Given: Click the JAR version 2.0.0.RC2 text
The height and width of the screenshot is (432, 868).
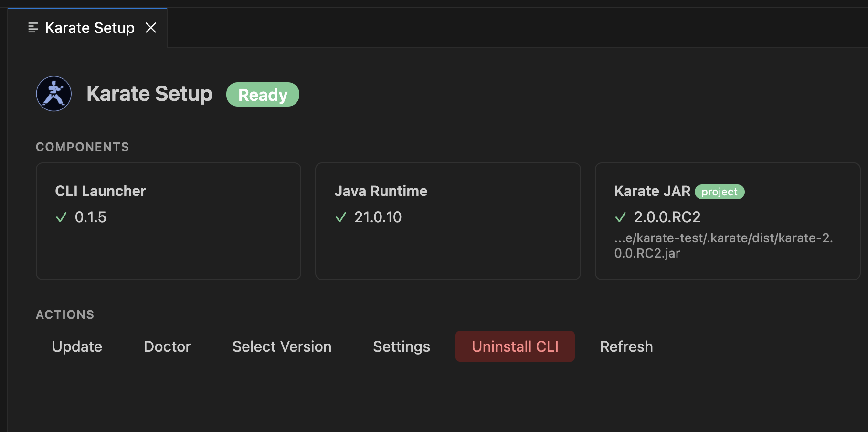Looking at the screenshot, I should point(667,217).
